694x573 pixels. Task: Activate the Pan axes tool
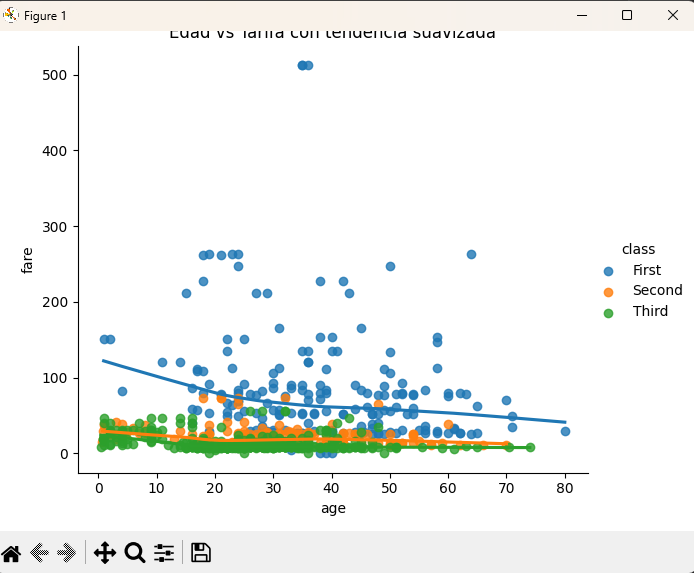point(104,553)
